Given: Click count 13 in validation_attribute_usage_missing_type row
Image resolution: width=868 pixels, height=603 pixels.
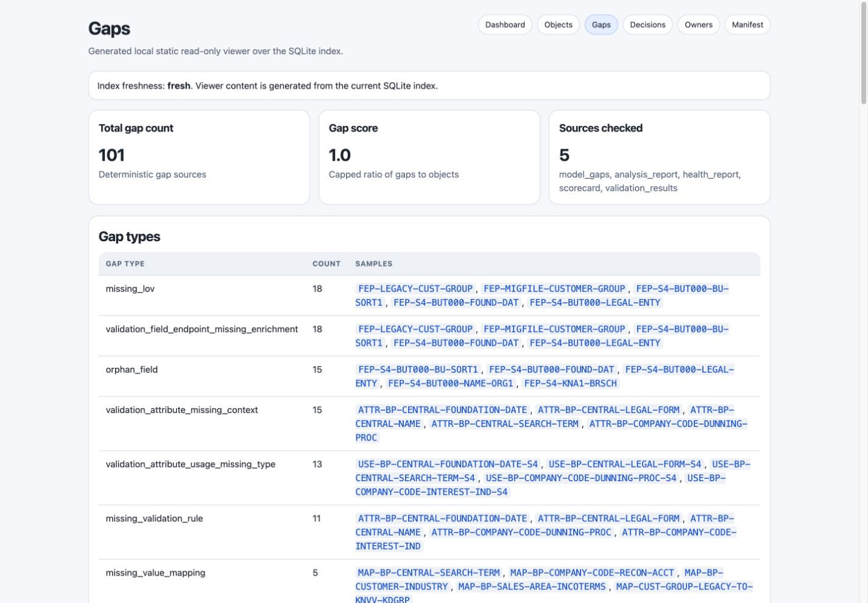Looking at the screenshot, I should tap(317, 464).
